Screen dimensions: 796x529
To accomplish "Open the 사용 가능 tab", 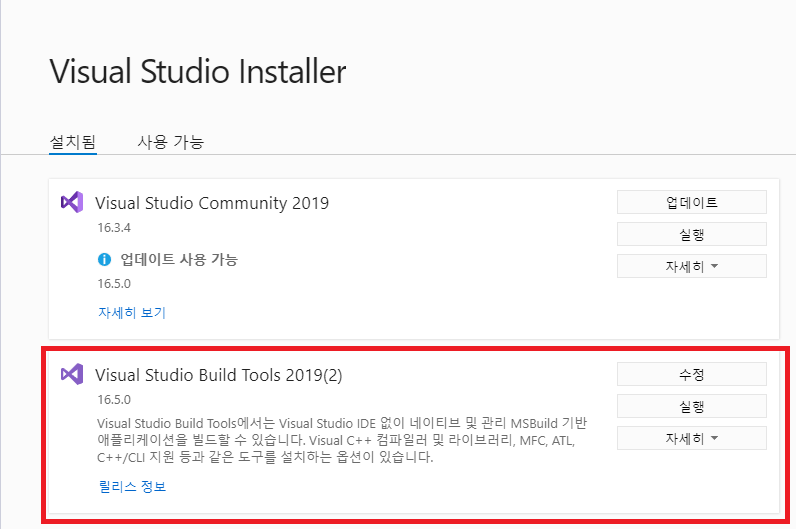I will point(171,142).
